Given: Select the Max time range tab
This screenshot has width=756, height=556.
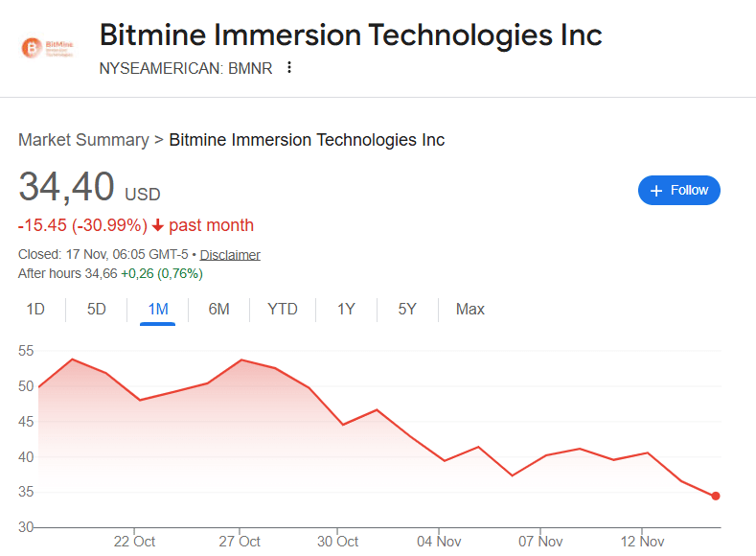Looking at the screenshot, I should (470, 309).
